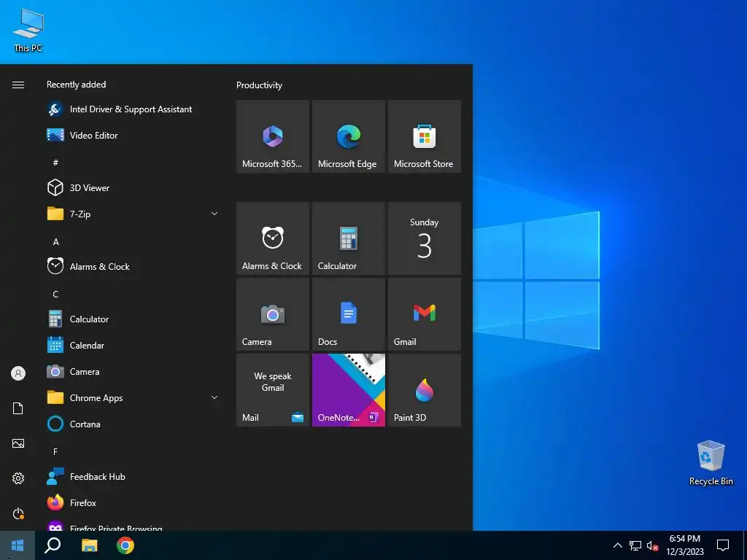Select the This PC desktop icon

pos(28,31)
